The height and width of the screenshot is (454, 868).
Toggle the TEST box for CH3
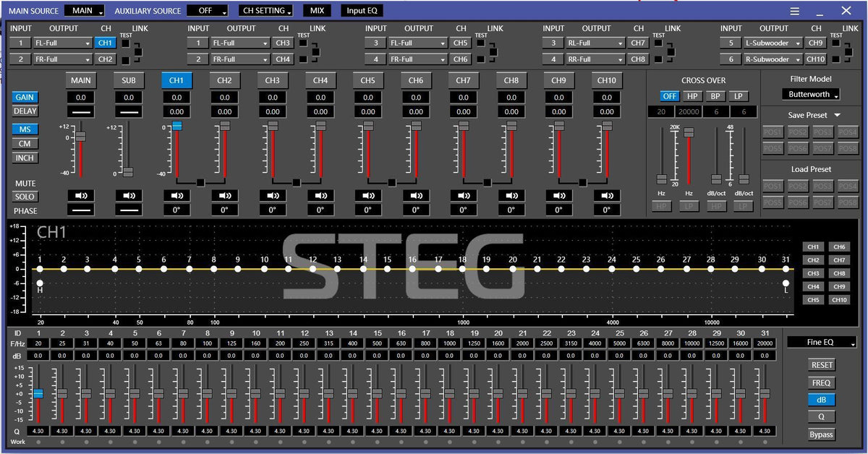point(303,43)
